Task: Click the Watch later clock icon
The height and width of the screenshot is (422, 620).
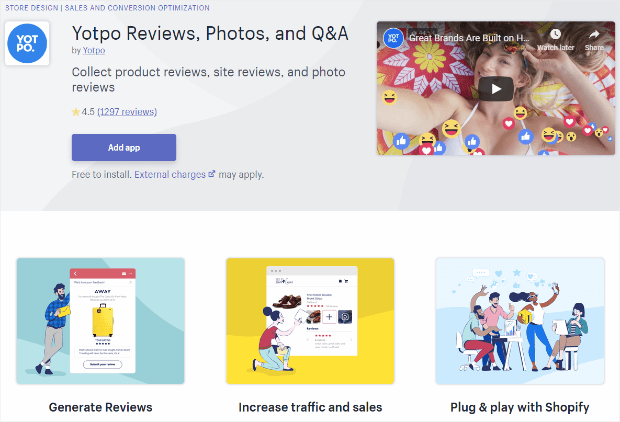Action: click(x=555, y=34)
